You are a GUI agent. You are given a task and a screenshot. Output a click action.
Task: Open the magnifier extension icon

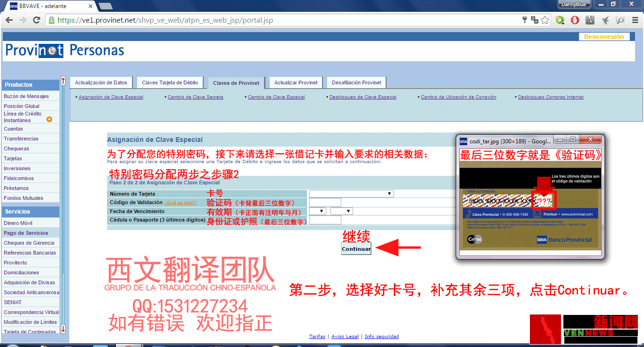coord(620,20)
